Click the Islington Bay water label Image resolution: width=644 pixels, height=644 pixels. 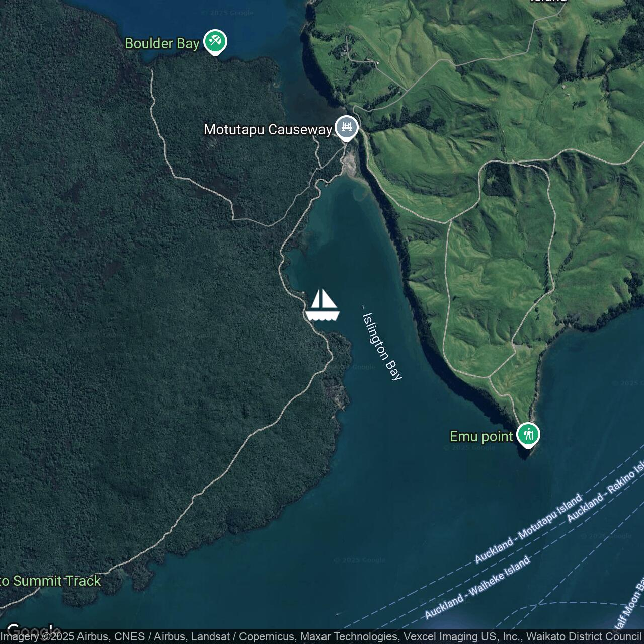382,347
